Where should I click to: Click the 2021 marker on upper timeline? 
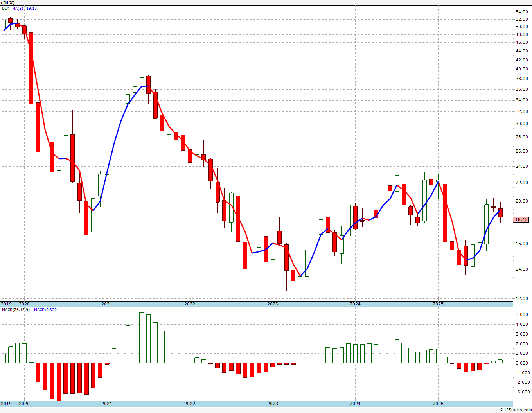(x=106, y=304)
